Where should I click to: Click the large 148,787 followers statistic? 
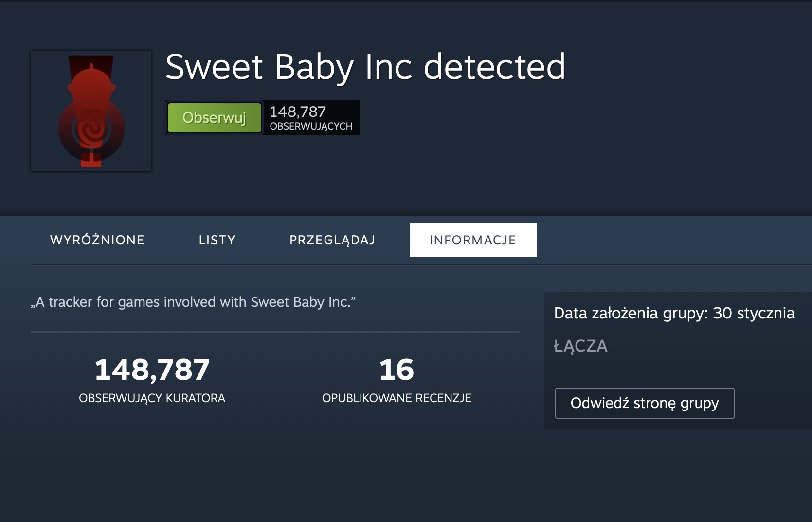click(152, 370)
